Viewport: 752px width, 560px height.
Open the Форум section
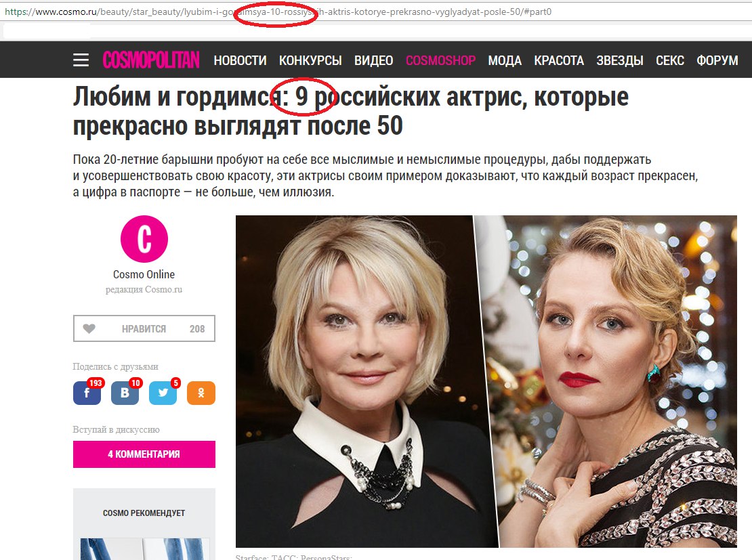717,60
